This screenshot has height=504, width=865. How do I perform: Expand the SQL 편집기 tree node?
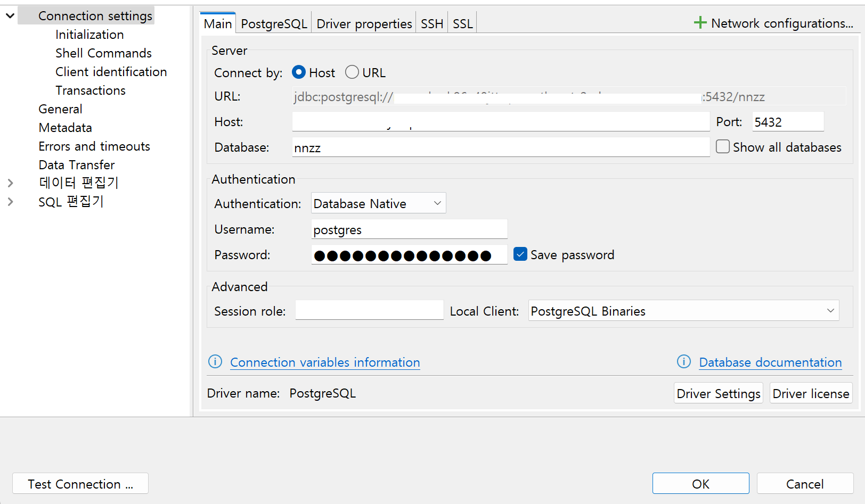click(10, 202)
